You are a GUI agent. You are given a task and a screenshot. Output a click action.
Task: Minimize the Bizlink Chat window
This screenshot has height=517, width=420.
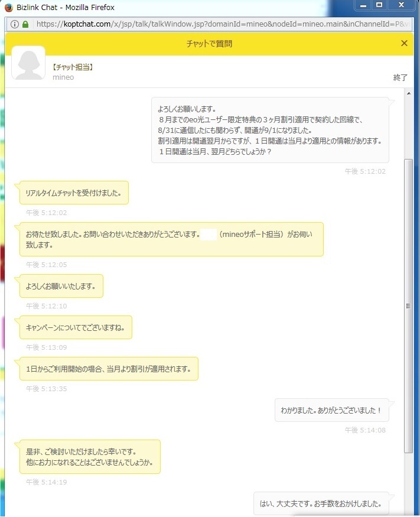click(x=363, y=5)
